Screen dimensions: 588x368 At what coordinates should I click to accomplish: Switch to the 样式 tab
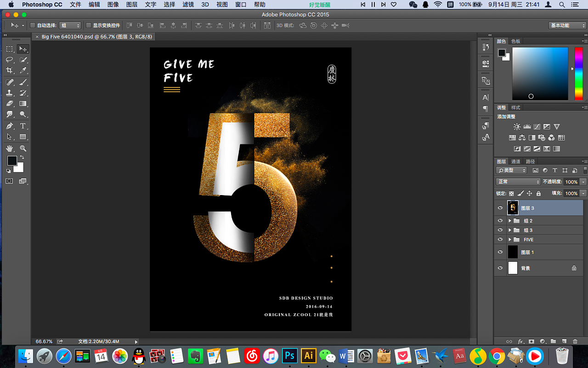pos(516,108)
